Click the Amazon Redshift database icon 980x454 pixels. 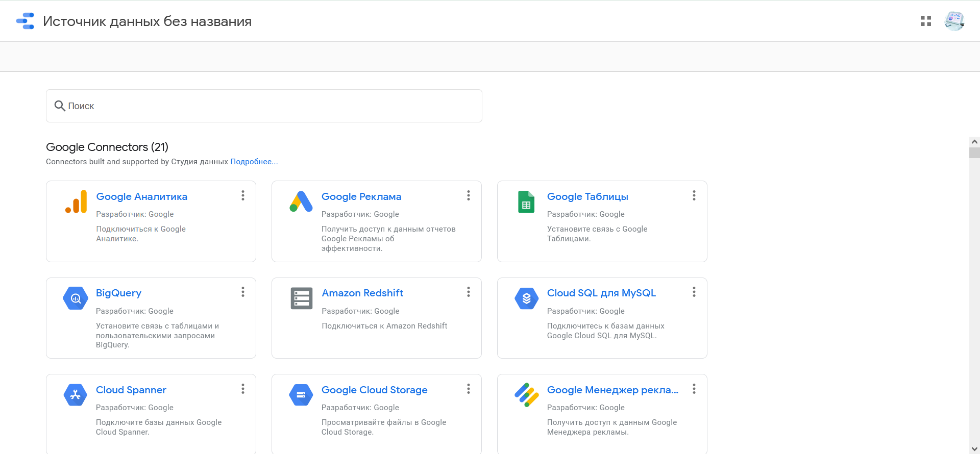point(301,298)
